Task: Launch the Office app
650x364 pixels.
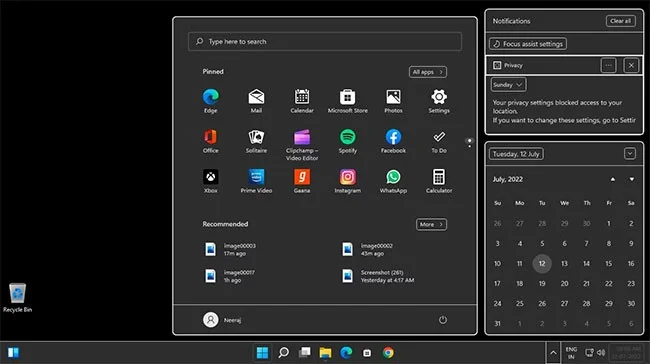Action: (211, 141)
